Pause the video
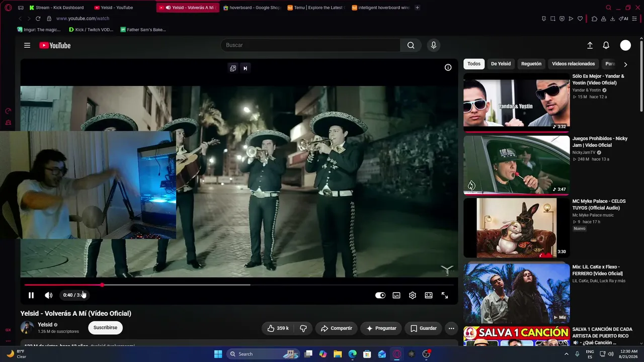The width and height of the screenshot is (644, 362). [x=31, y=295]
